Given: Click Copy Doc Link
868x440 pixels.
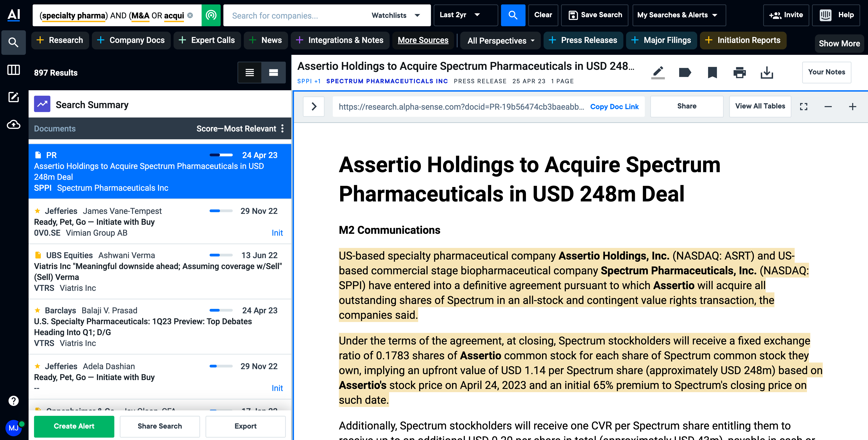Looking at the screenshot, I should [614, 107].
